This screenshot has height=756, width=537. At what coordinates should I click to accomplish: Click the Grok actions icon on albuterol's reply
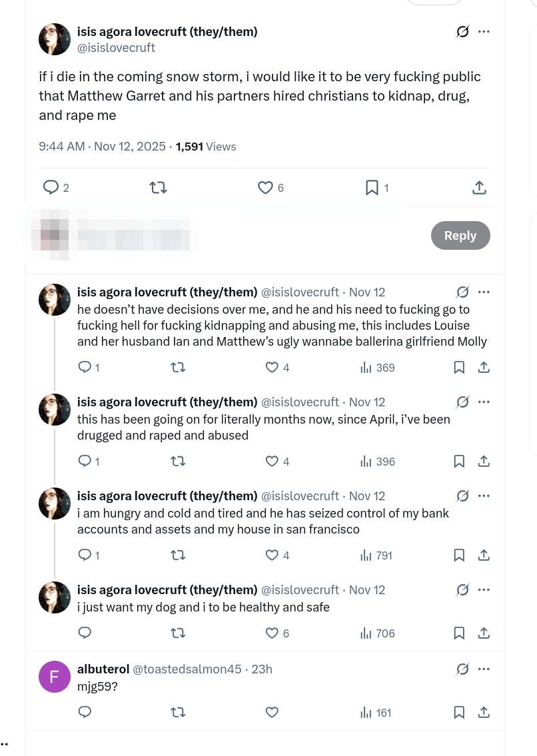(462, 669)
